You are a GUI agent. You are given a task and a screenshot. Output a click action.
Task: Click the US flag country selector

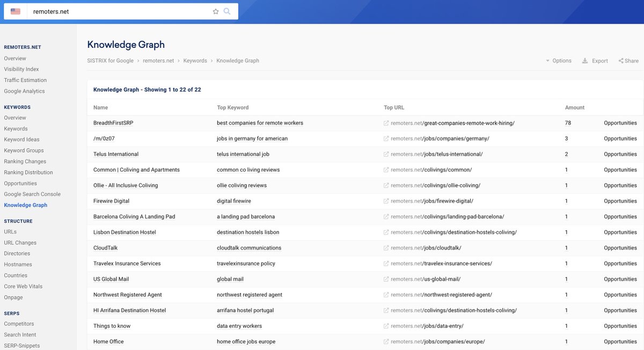[x=16, y=11]
